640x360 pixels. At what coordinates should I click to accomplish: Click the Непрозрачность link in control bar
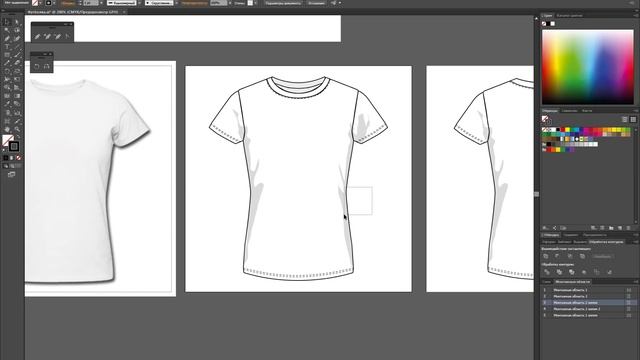(194, 3)
